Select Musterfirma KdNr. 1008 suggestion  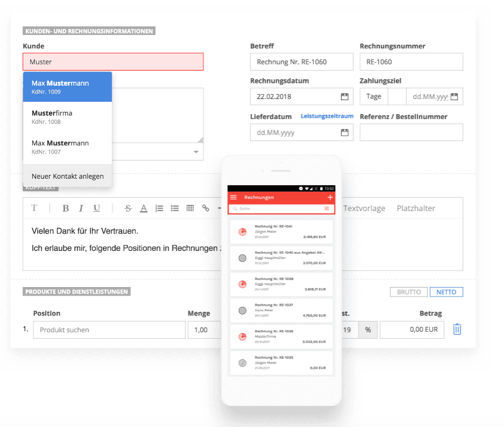(x=67, y=117)
